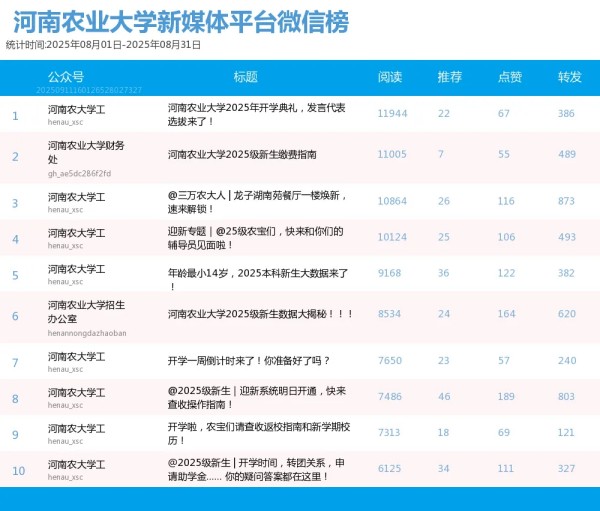
Task: Open article 迎新专题 @25级农宝们
Action: click(255, 238)
